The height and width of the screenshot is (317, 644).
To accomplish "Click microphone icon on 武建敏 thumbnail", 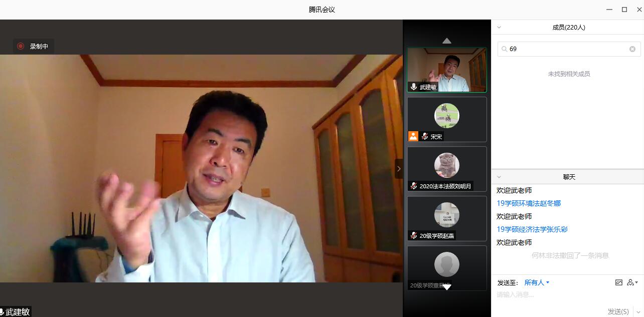I will pos(414,87).
